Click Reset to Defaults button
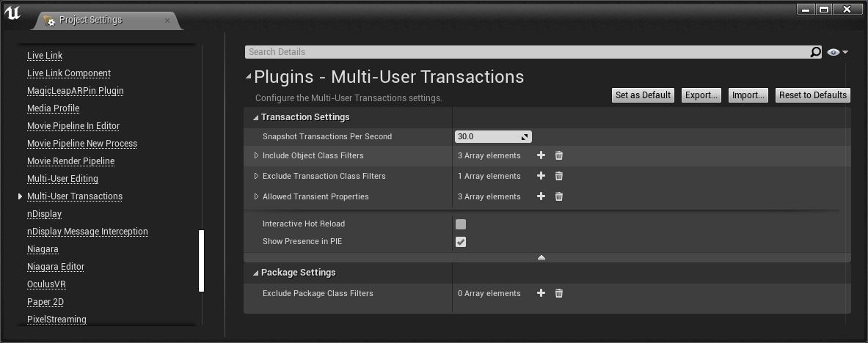The height and width of the screenshot is (343, 868). pyautogui.click(x=813, y=95)
